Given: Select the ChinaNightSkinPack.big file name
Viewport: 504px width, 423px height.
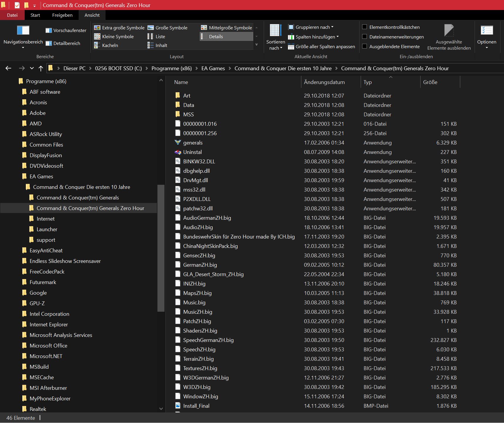Looking at the screenshot, I should click(x=210, y=246).
